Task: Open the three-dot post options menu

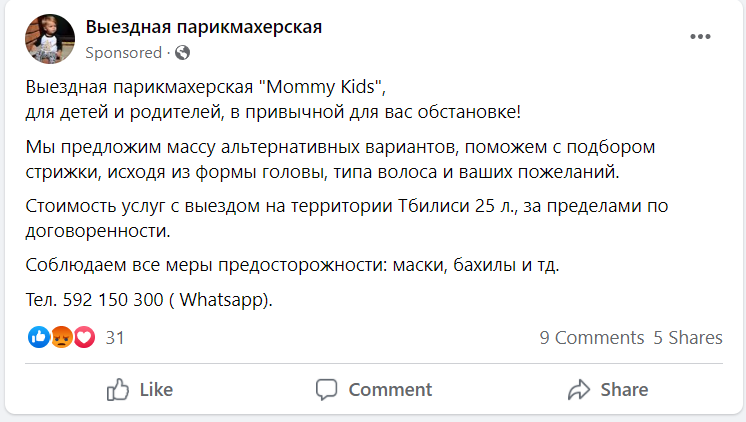Action: point(700,38)
